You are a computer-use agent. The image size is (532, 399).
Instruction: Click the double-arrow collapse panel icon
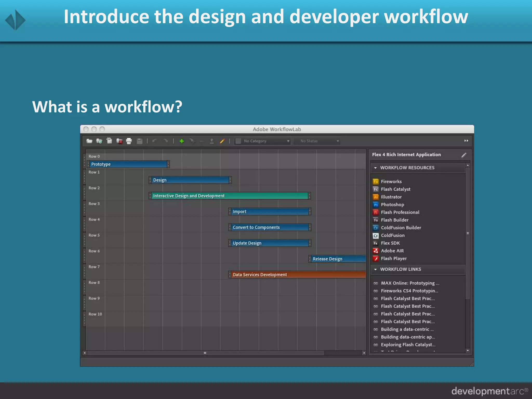(x=466, y=141)
